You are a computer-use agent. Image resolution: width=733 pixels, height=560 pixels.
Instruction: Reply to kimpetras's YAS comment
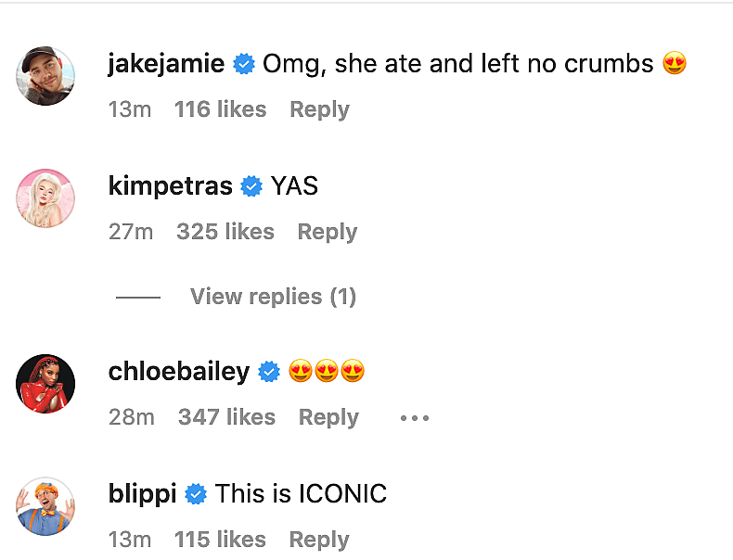click(x=327, y=232)
